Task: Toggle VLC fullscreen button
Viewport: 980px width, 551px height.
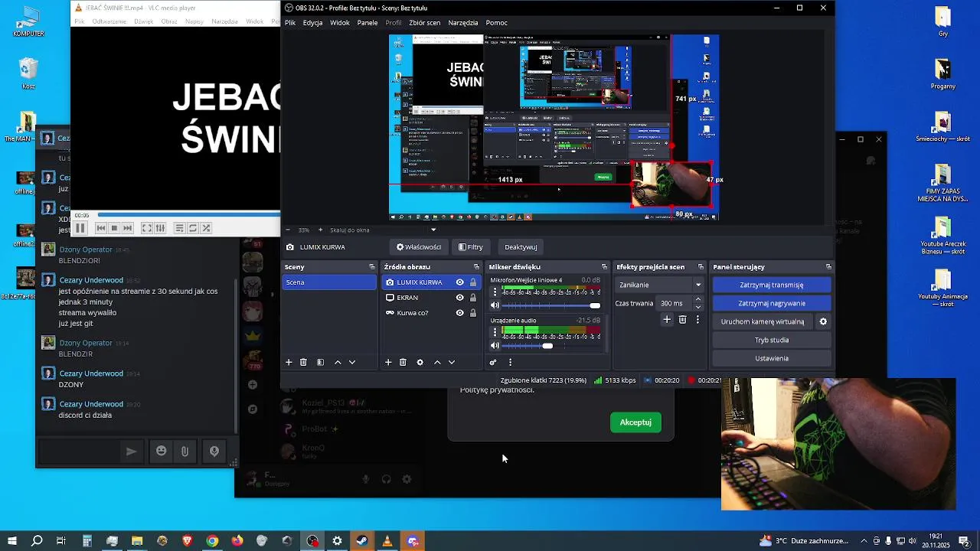Action: pyautogui.click(x=147, y=228)
